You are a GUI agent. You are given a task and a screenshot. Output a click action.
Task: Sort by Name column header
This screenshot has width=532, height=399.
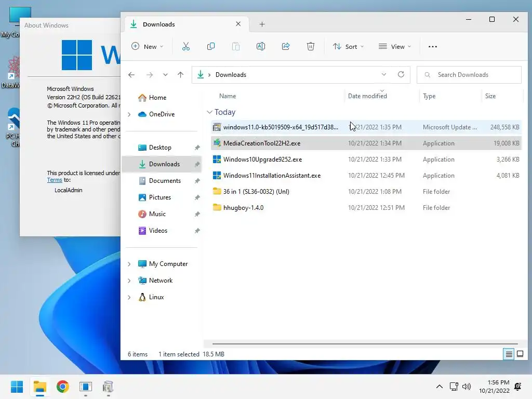pyautogui.click(x=228, y=96)
